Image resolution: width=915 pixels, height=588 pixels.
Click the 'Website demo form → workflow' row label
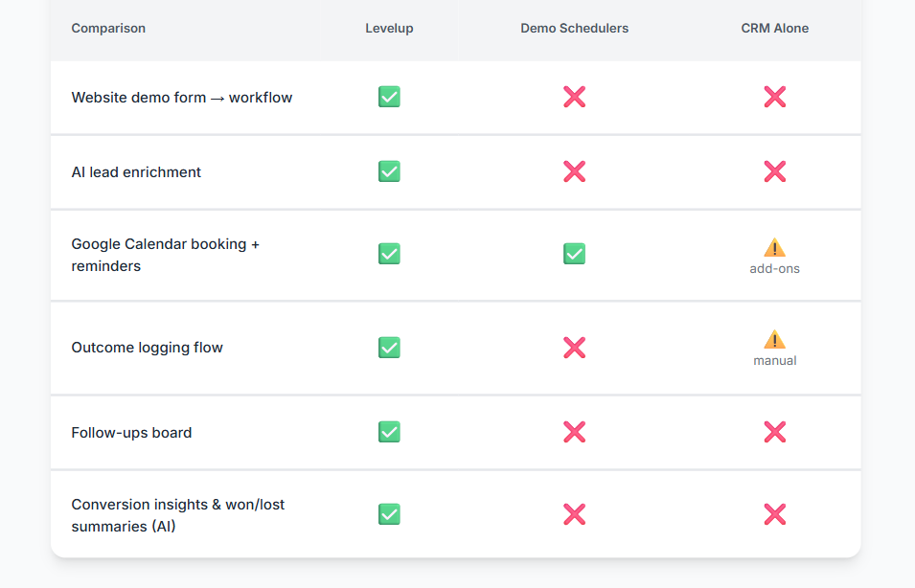(182, 98)
